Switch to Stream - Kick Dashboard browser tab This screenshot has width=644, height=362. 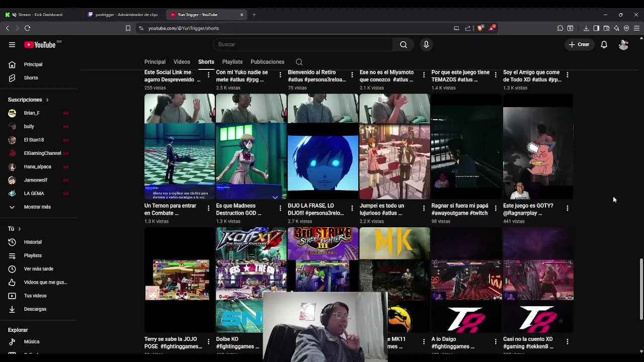(x=41, y=15)
